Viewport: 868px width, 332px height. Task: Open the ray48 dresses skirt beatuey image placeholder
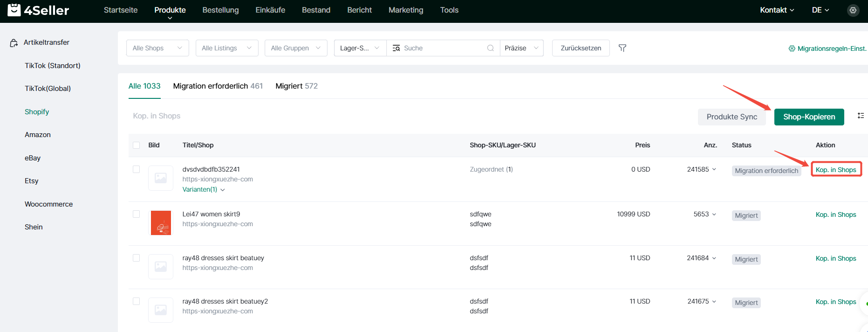161,266
